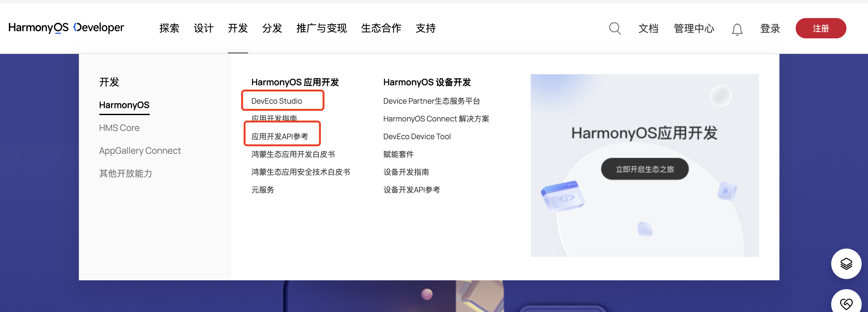Click the search magnifier icon
Screen dimensions: 868x312
point(615,28)
